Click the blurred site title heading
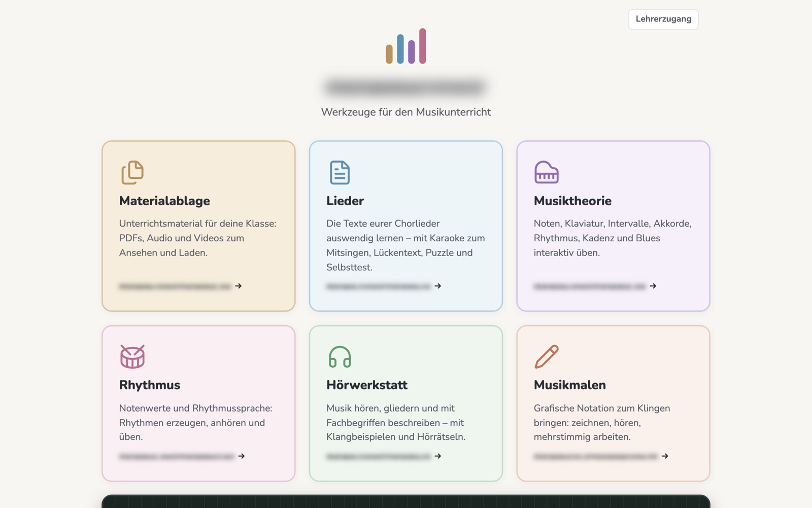This screenshot has height=508, width=812. click(405, 87)
